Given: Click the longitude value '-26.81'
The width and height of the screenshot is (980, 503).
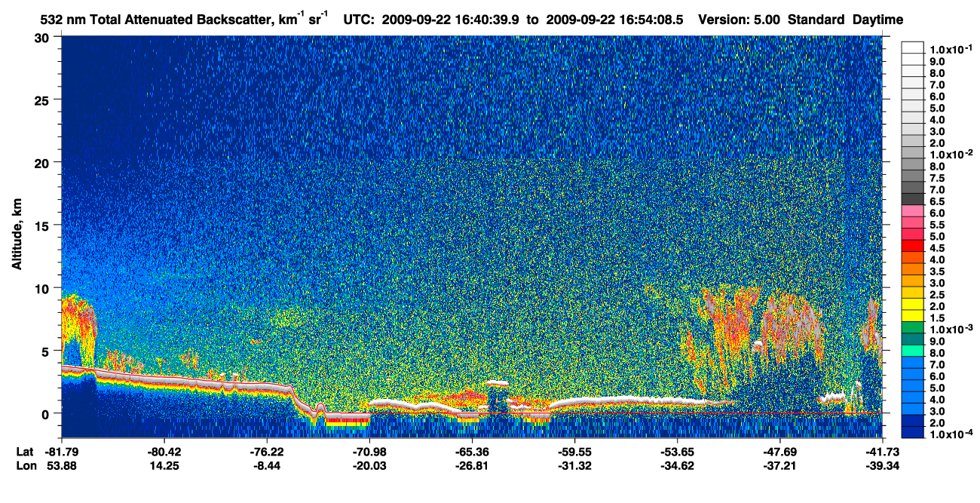Looking at the screenshot, I should click(x=471, y=466).
